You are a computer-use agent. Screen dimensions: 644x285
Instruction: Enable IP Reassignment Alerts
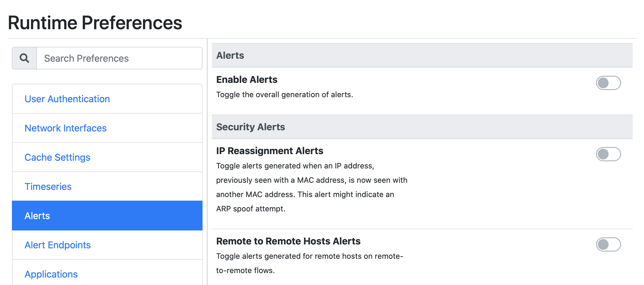coord(608,154)
